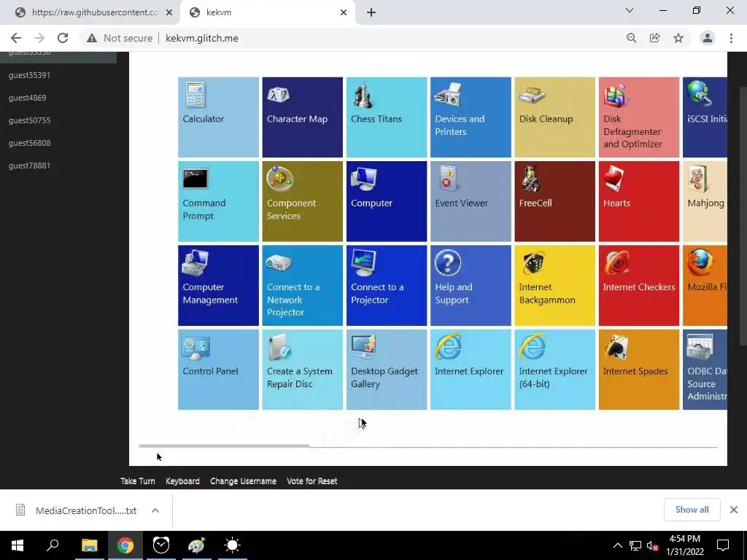Click Change Username
The height and width of the screenshot is (560, 747).
[x=243, y=481]
